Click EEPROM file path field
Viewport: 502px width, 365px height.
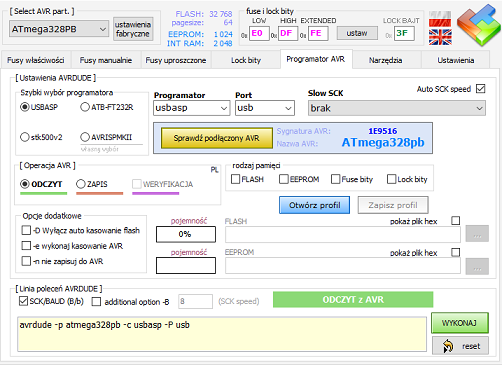tap(343, 266)
